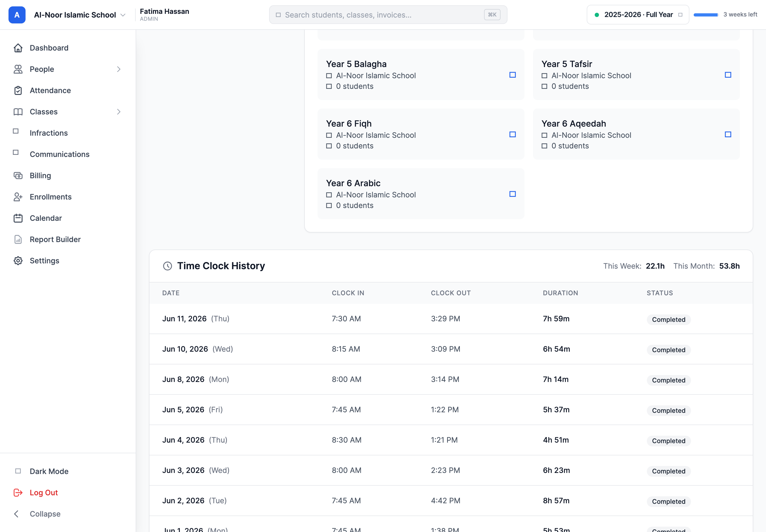Image resolution: width=766 pixels, height=532 pixels.
Task: Click the term progress bar
Action: (x=706, y=15)
